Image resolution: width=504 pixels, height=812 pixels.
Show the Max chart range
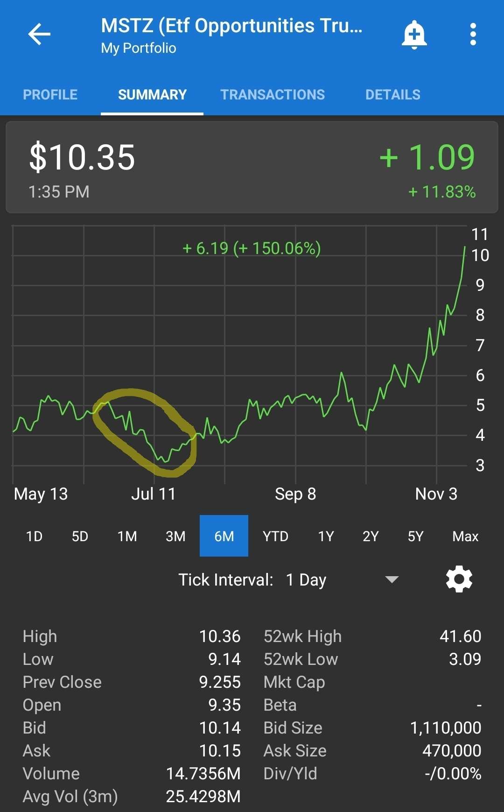click(465, 536)
